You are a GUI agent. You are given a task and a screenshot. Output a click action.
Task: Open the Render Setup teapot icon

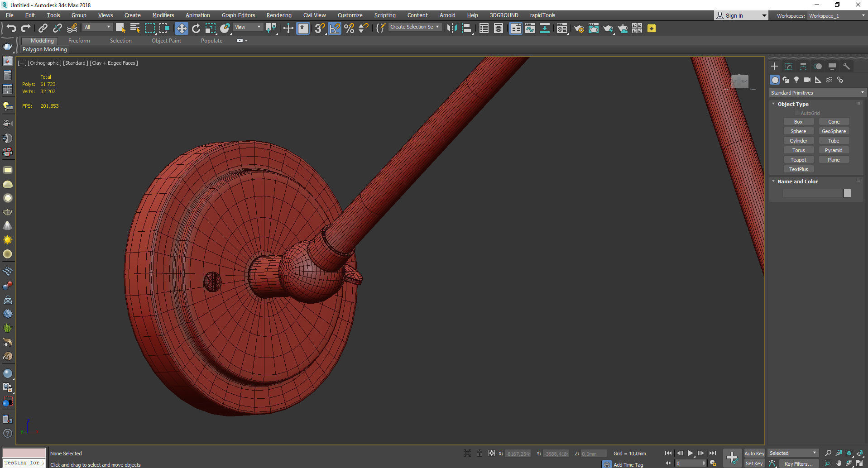pos(579,29)
